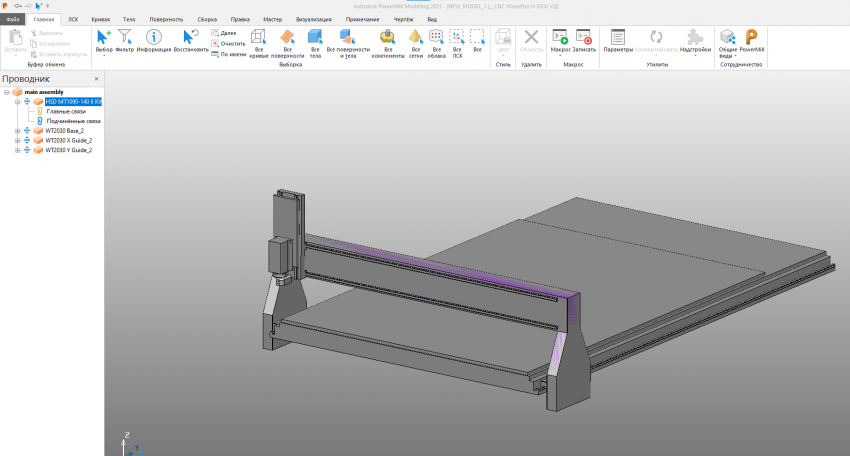Image resolution: width=850 pixels, height=456 pixels.
Task: Expand the WT2030 Base_2 tree node
Action: pos(17,131)
